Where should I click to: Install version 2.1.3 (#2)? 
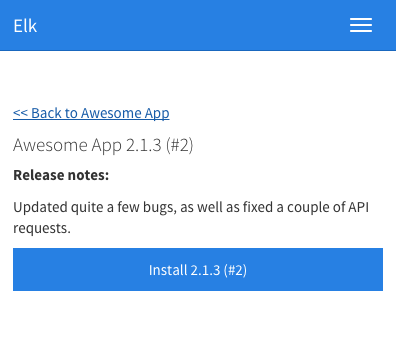tap(198, 269)
